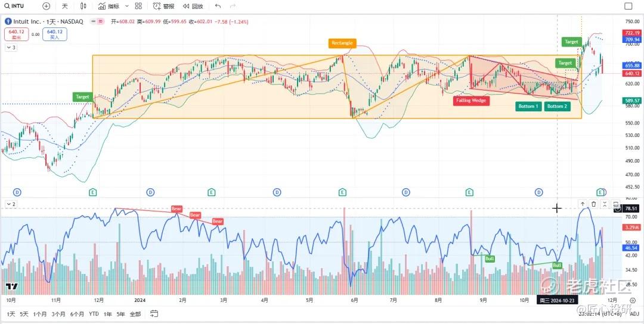Open the indicator templates grid icon
The height and width of the screenshot is (324, 644).
click(x=138, y=6)
